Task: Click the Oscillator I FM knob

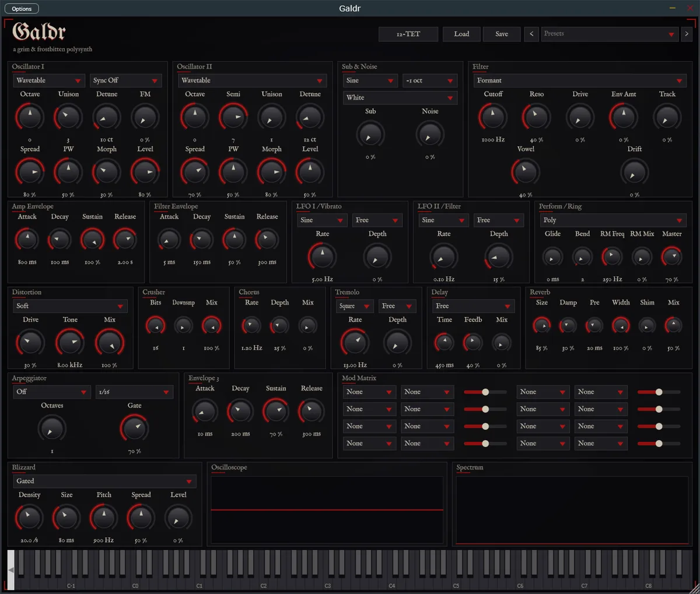Action: pyautogui.click(x=145, y=117)
